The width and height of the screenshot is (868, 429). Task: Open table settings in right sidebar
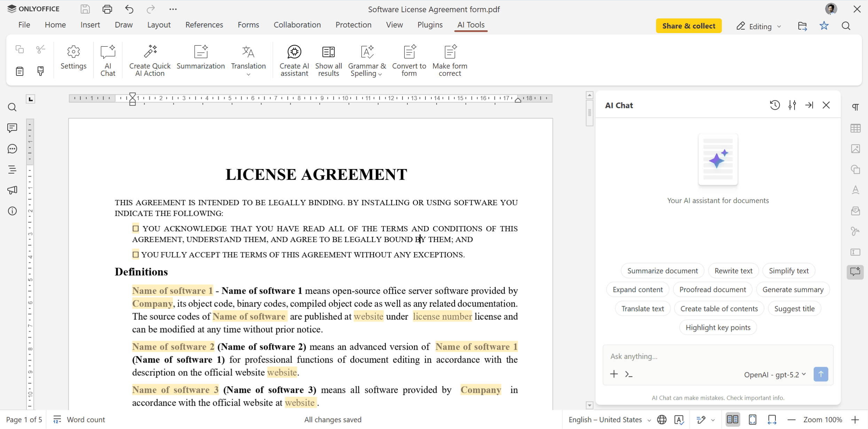click(855, 128)
